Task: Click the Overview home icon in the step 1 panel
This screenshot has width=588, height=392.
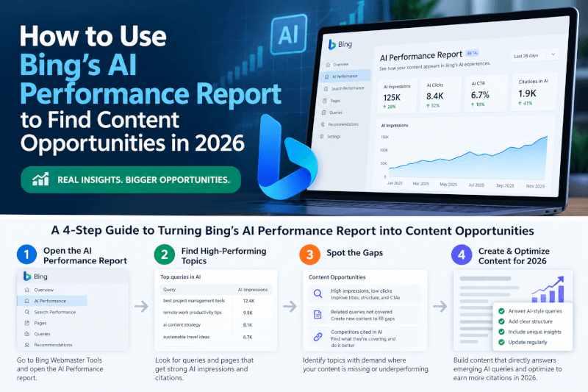Action: click(27, 290)
